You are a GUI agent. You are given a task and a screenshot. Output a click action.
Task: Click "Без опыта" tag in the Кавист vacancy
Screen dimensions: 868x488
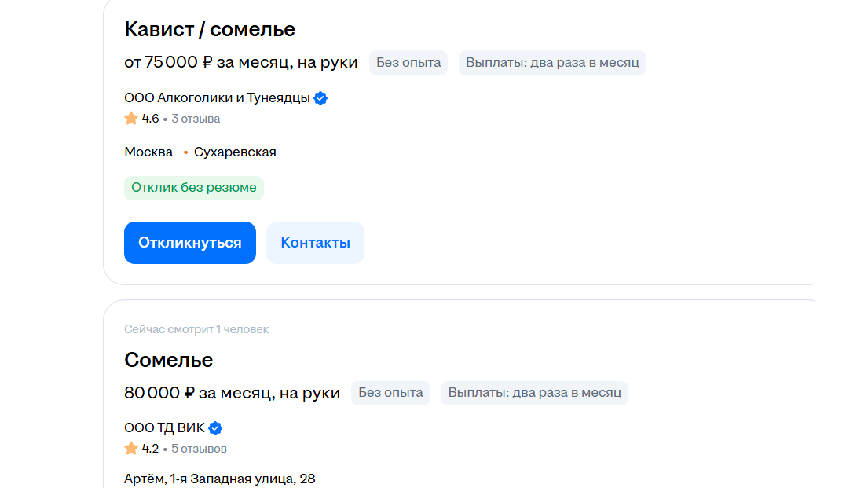408,63
